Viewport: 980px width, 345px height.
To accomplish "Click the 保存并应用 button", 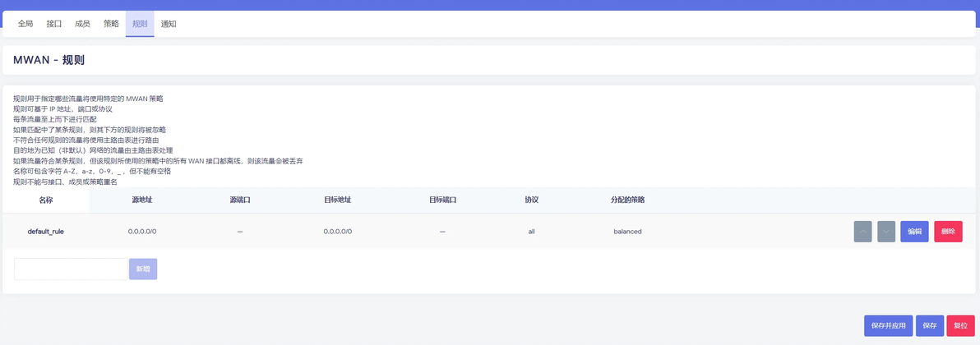I will click(x=889, y=325).
